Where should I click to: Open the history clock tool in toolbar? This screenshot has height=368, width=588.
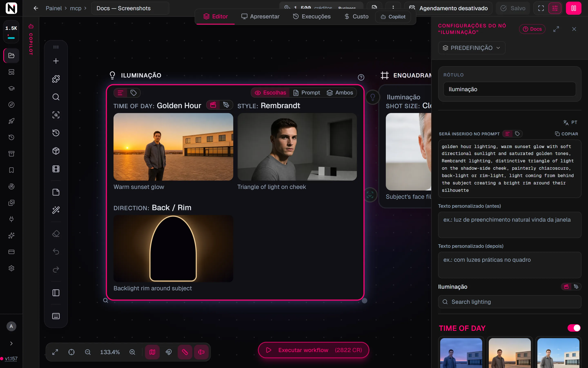[56, 133]
